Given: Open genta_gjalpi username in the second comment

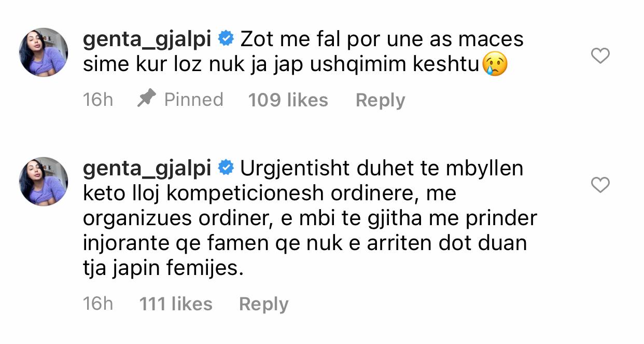Looking at the screenshot, I should (147, 169).
